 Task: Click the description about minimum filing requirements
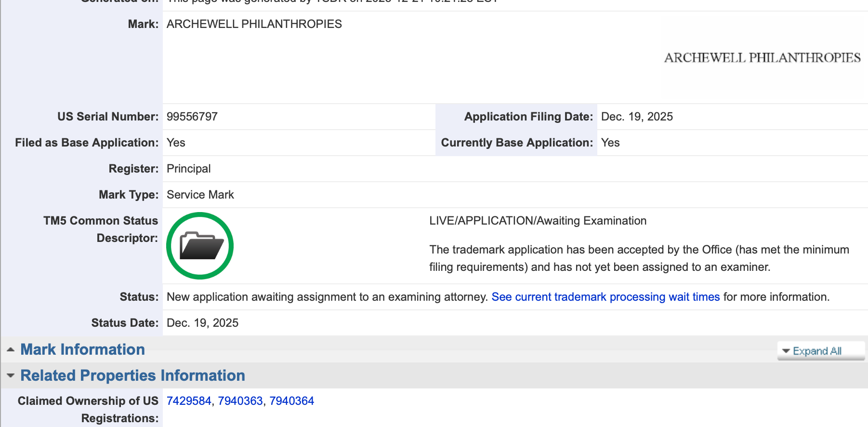639,258
